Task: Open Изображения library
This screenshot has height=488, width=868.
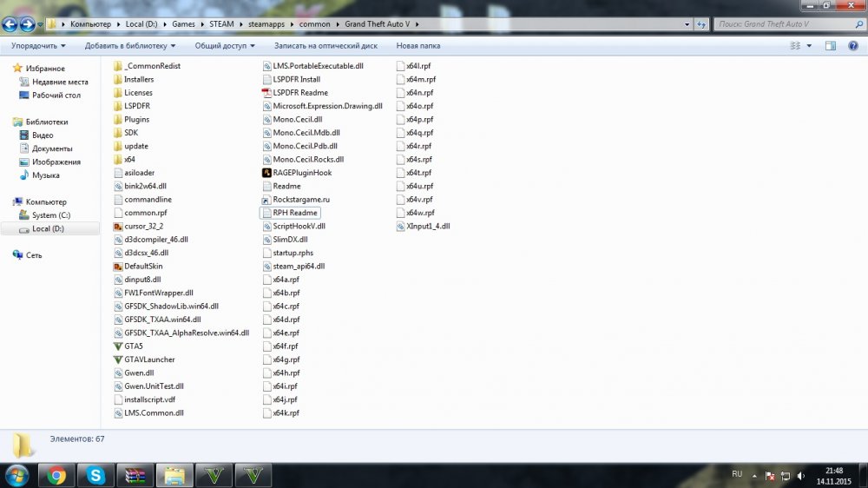Action: (x=56, y=162)
